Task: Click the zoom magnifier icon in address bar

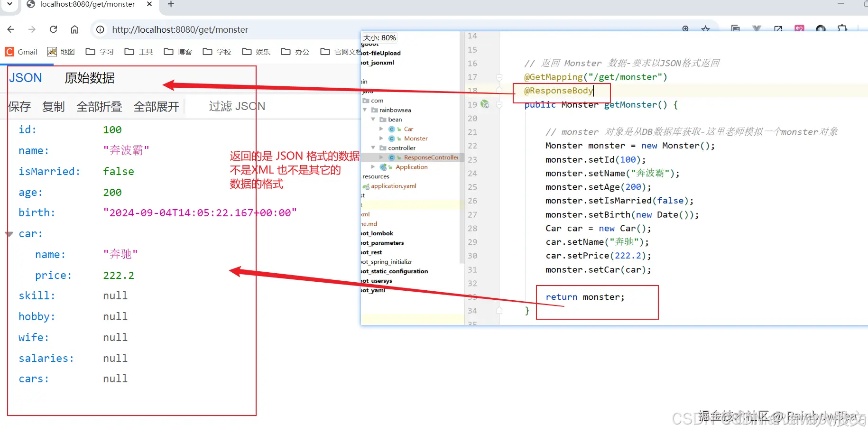Action: coord(685,29)
